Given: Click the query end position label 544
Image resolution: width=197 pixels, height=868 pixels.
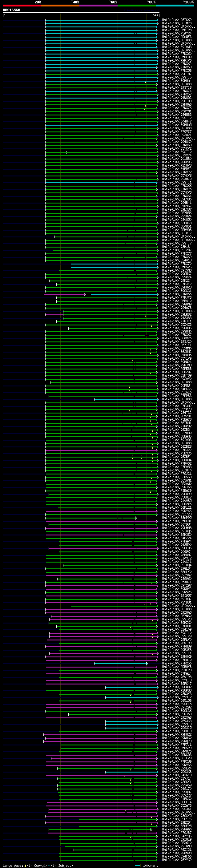Looking at the screenshot, I should (x=155, y=15).
